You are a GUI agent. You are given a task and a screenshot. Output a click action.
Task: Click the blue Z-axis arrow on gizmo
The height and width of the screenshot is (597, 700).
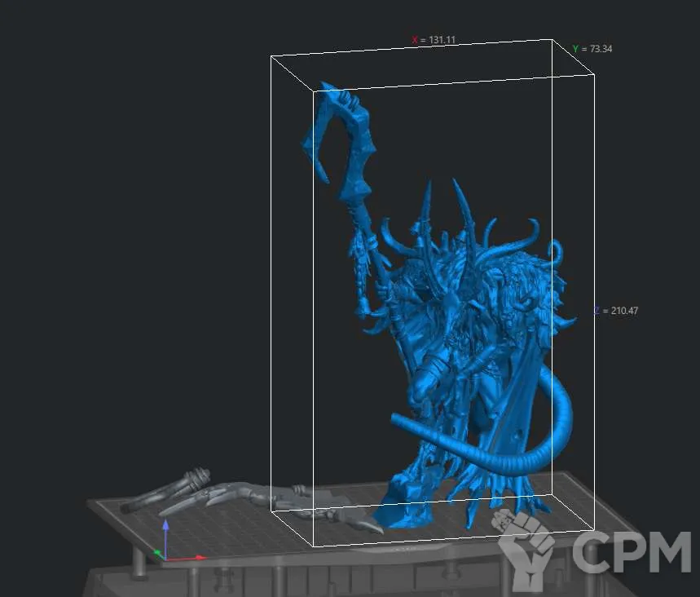pos(165,528)
